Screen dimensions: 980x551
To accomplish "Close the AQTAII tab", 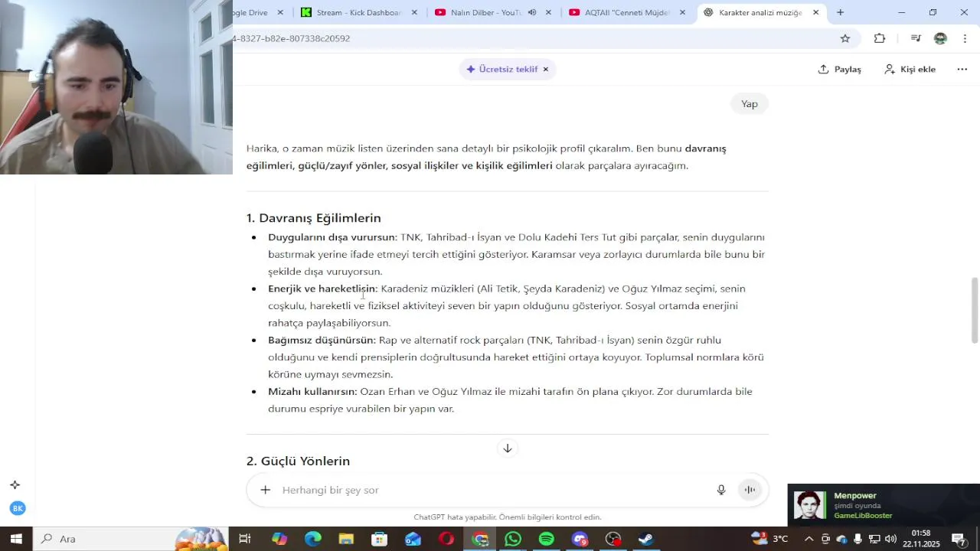I will 683,12.
